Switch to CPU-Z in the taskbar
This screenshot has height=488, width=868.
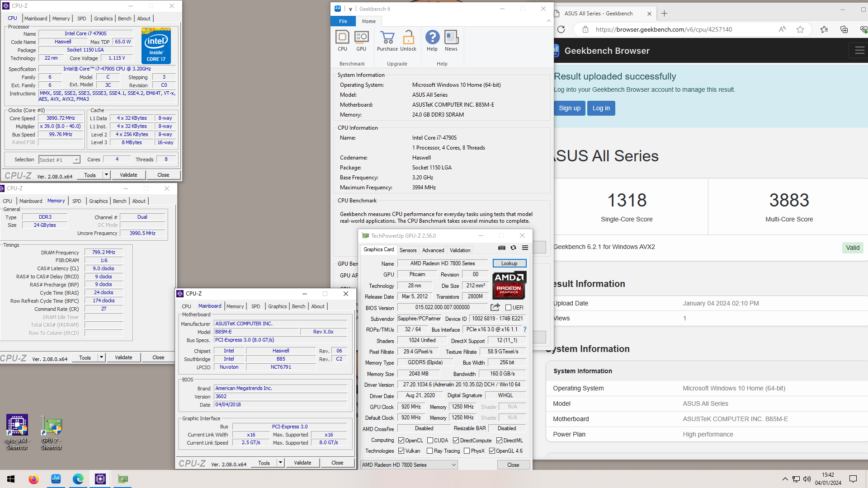coord(100,479)
